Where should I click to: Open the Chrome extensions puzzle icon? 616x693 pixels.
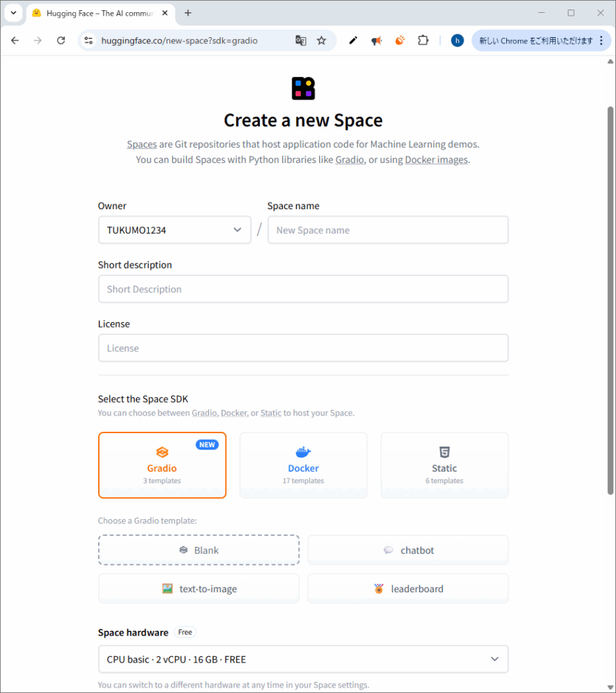423,41
